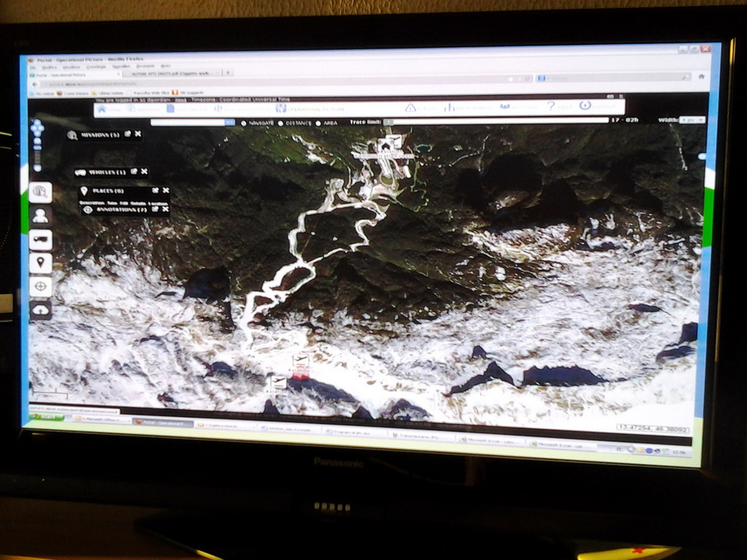Open Operational Picture in the top navigation

pos(307,109)
